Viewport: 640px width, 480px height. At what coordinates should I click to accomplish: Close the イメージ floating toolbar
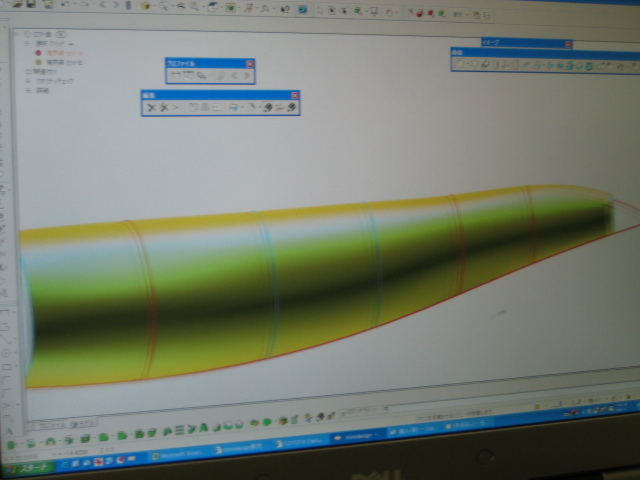coord(568,44)
